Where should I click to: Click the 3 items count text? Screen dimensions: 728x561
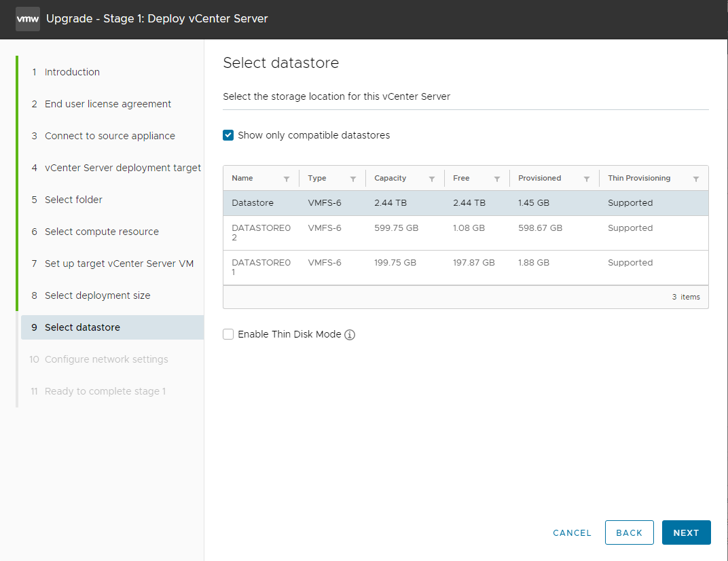686,297
